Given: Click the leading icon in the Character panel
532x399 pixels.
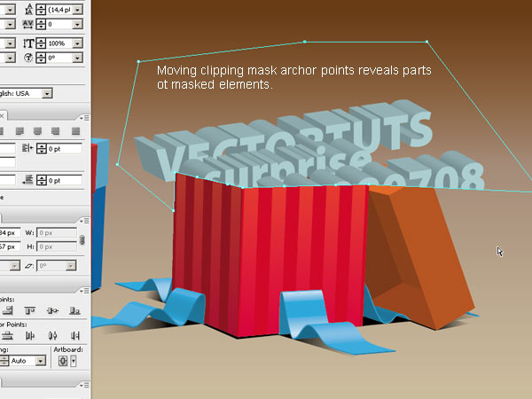Looking at the screenshot, I should click(29, 10).
